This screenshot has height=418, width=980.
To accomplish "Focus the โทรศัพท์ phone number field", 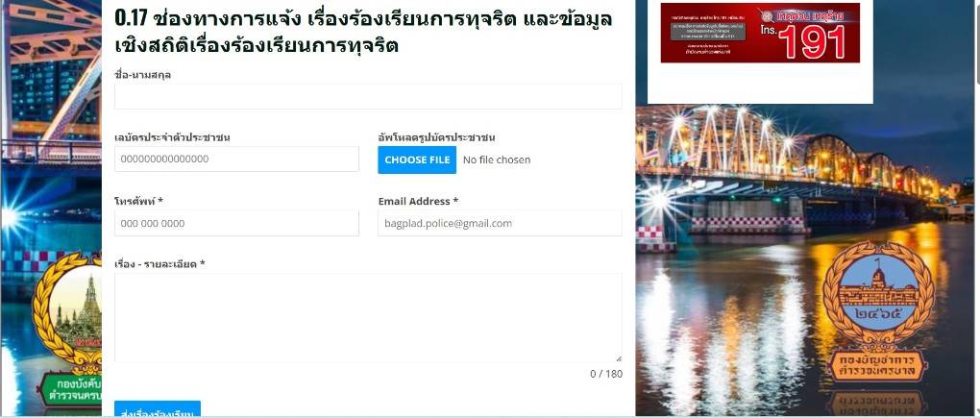I will coord(237,223).
